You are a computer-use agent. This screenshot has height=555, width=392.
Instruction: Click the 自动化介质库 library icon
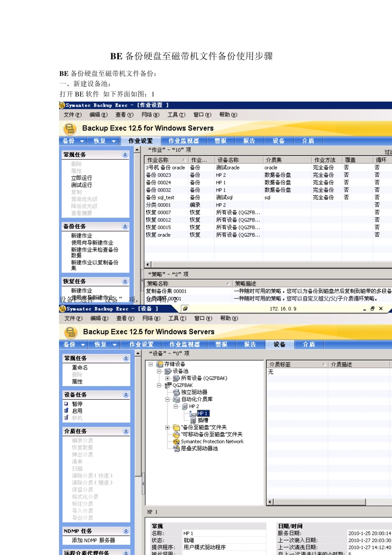176,399
